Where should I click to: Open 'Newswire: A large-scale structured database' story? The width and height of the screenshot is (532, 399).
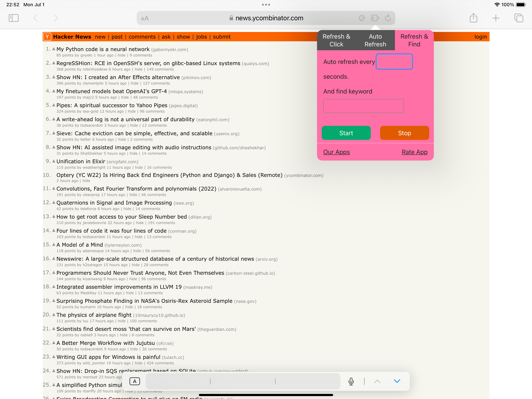tap(155, 259)
